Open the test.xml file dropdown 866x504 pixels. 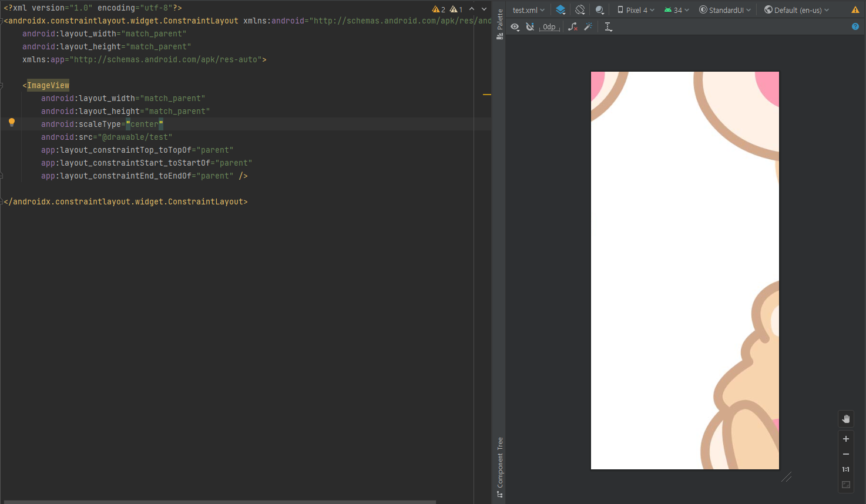pos(528,10)
